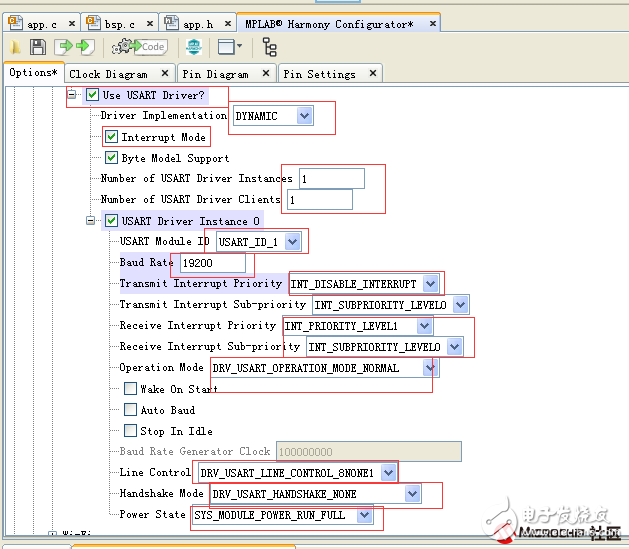Image resolution: width=629 pixels, height=549 pixels.
Task: Uncheck Byte Model Support
Action: (x=112, y=158)
